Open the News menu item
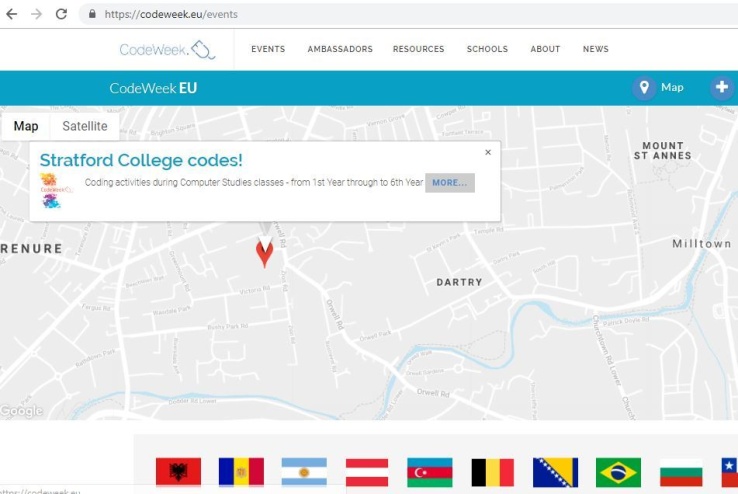This screenshot has height=494, width=738. pos(595,49)
